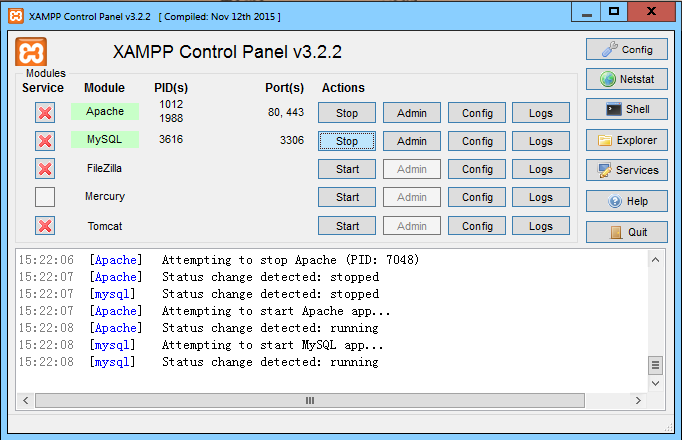The image size is (682, 440).
Task: Stop the Apache module
Action: (347, 113)
